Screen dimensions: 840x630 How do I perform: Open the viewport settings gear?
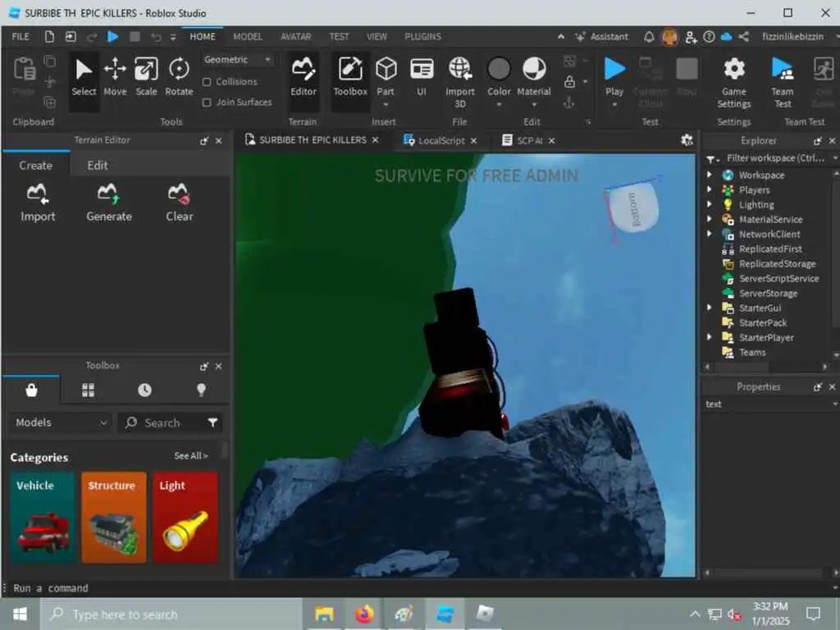click(x=687, y=140)
